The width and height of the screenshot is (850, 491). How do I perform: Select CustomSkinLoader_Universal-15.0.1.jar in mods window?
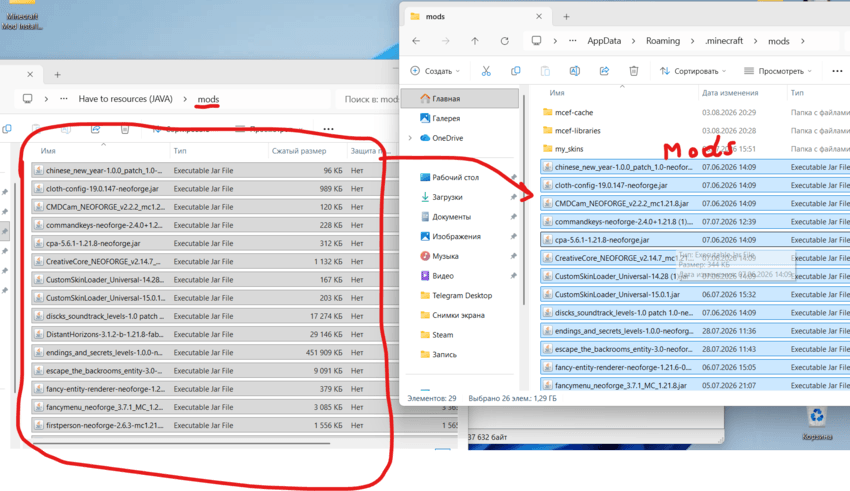(x=695, y=294)
